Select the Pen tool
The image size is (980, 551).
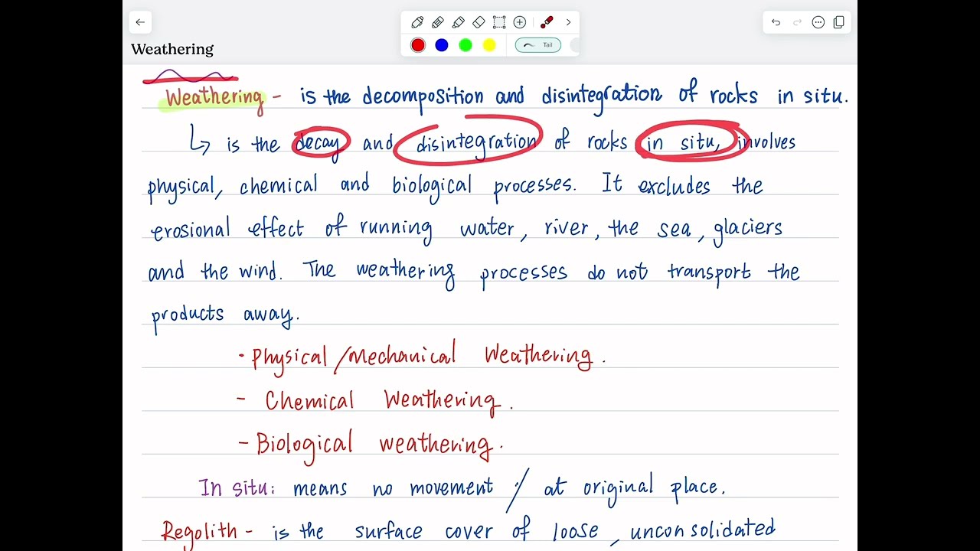[417, 22]
